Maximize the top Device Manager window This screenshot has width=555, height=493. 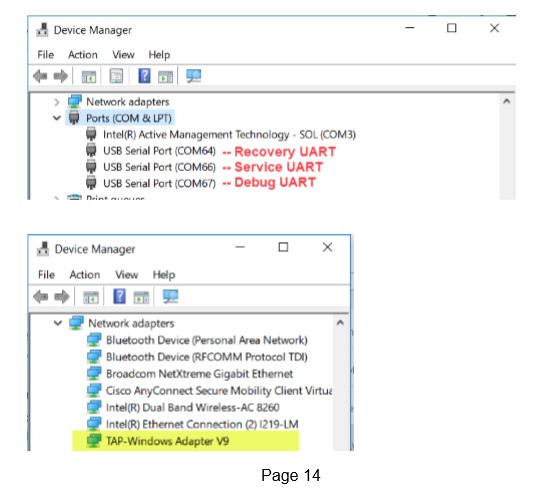[x=452, y=28]
